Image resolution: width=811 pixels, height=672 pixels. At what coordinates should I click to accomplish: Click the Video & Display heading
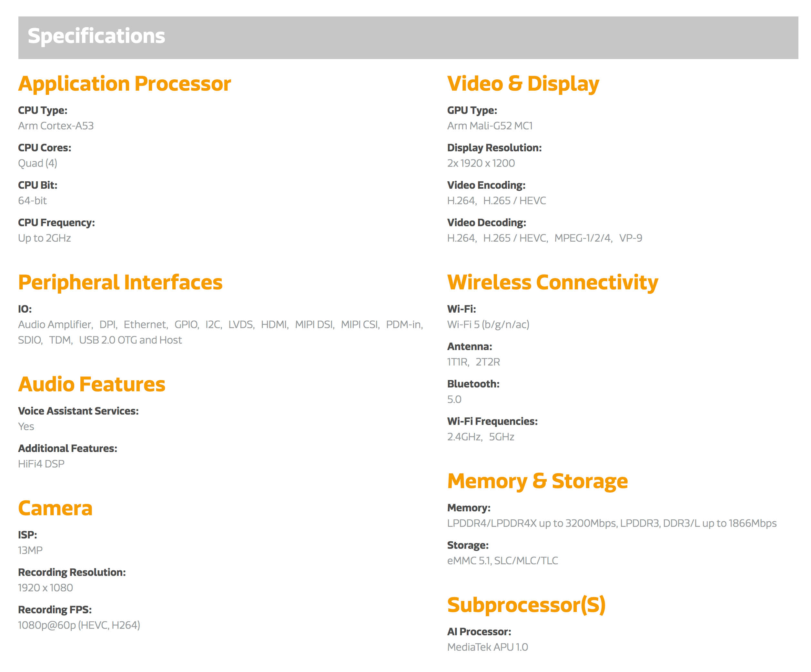[523, 84]
